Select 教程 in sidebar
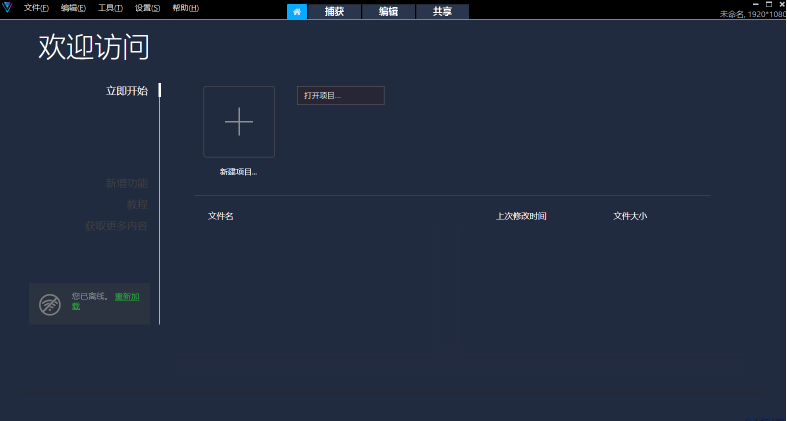Screen dimensions: 787x421 tap(137, 204)
